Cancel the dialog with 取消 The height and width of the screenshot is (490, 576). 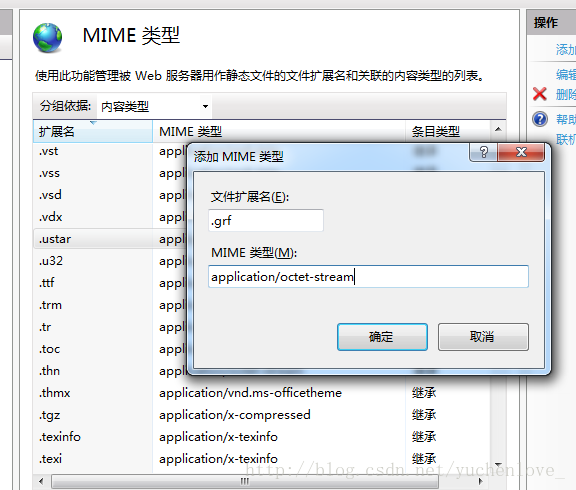pyautogui.click(x=483, y=337)
